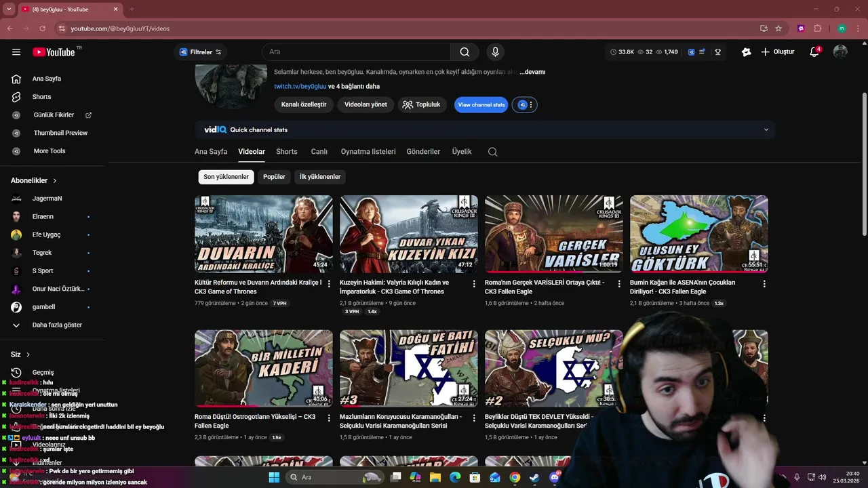This screenshot has height=488, width=868.
Task: Open Chrome tab search dropdown
Action: [9, 9]
